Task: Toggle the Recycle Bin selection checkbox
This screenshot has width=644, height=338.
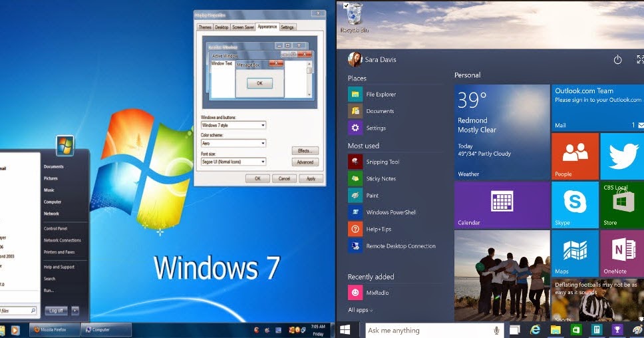Action: pyautogui.click(x=346, y=6)
